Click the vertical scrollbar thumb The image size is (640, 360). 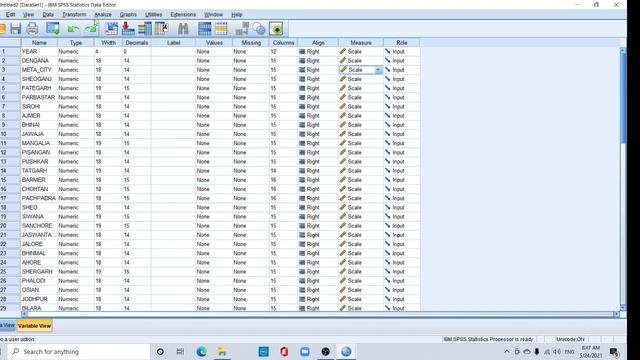point(623,98)
